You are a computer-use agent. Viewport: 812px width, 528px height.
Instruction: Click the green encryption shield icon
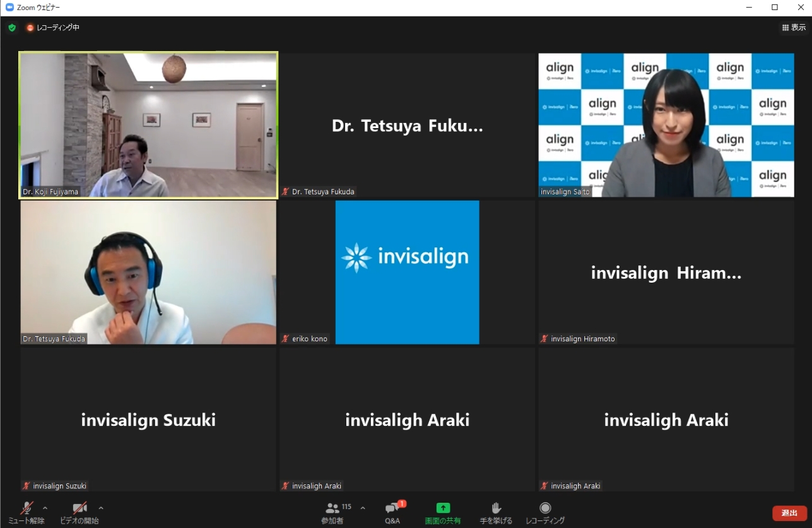click(12, 28)
